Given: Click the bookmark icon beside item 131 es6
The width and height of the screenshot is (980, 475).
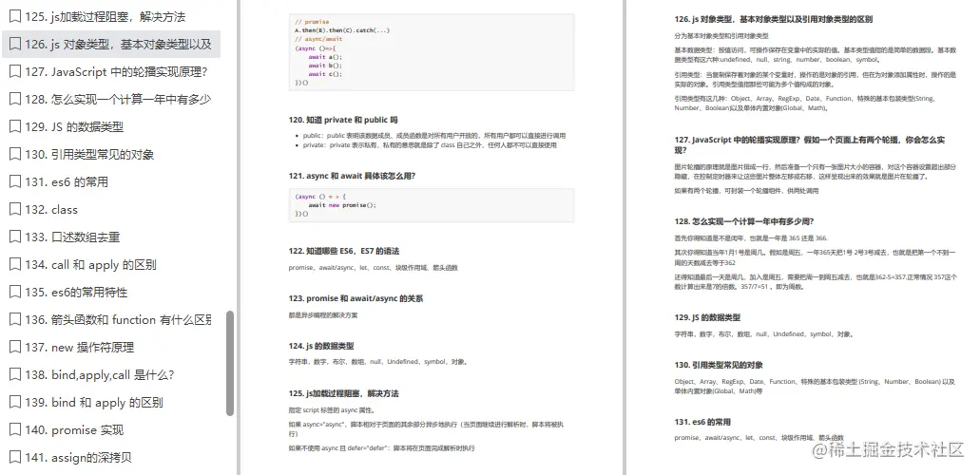Looking at the screenshot, I should pyautogui.click(x=15, y=181).
